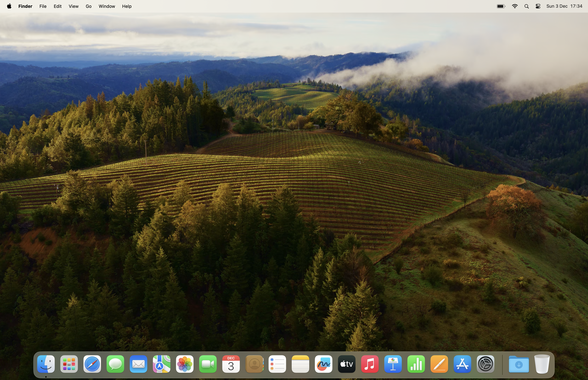
Task: Launch the Maps app
Action: pos(161,364)
